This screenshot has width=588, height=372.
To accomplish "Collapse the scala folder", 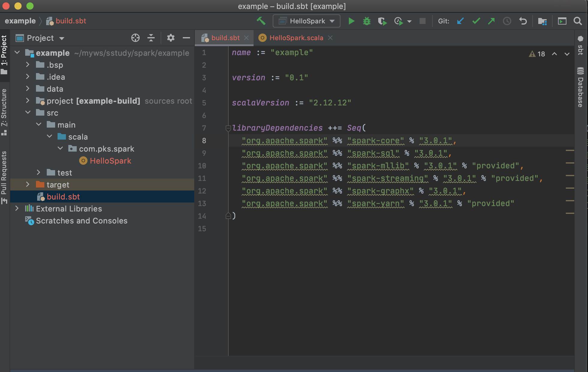I will point(49,137).
